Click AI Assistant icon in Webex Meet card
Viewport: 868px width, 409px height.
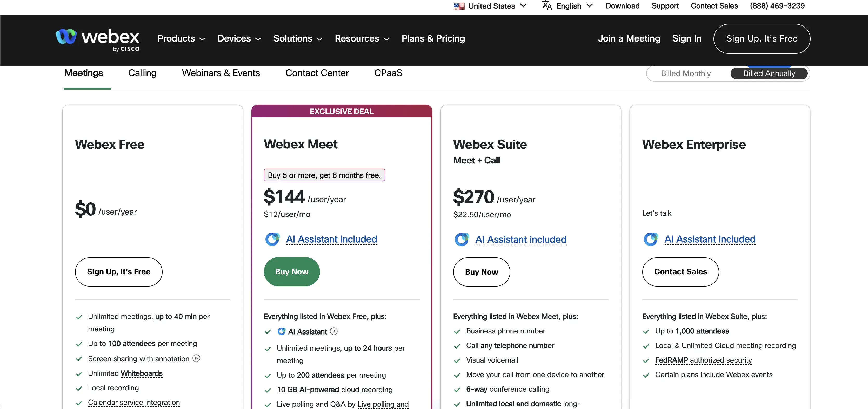click(x=272, y=239)
